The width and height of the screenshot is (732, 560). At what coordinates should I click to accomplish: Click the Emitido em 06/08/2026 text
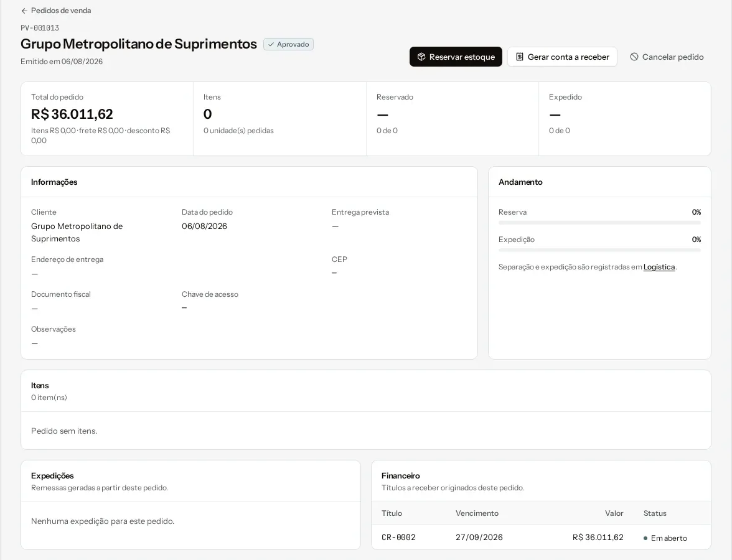62,62
